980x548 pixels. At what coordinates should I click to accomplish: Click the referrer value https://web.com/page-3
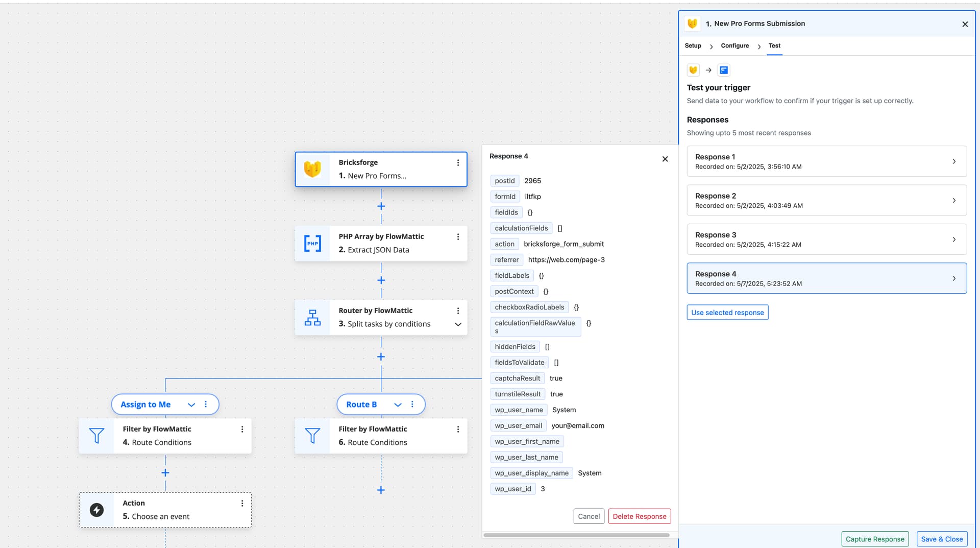[x=566, y=259]
